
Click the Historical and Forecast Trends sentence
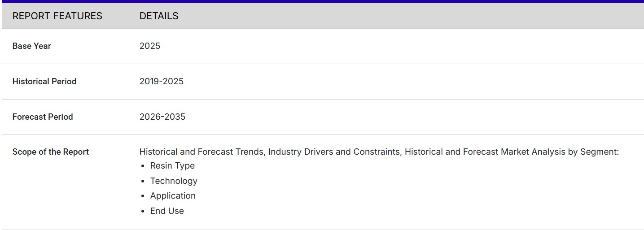click(203, 152)
